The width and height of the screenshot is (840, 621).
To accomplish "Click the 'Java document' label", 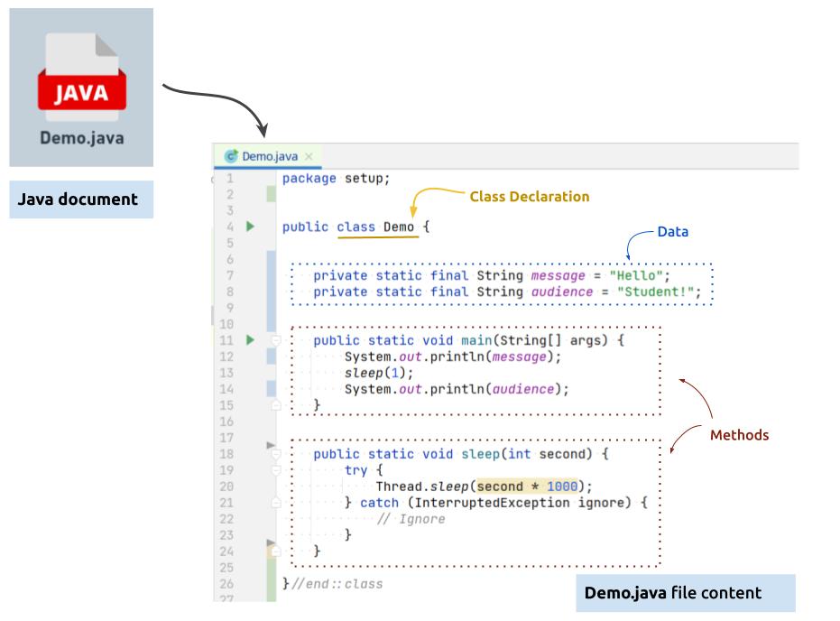I will click(78, 199).
